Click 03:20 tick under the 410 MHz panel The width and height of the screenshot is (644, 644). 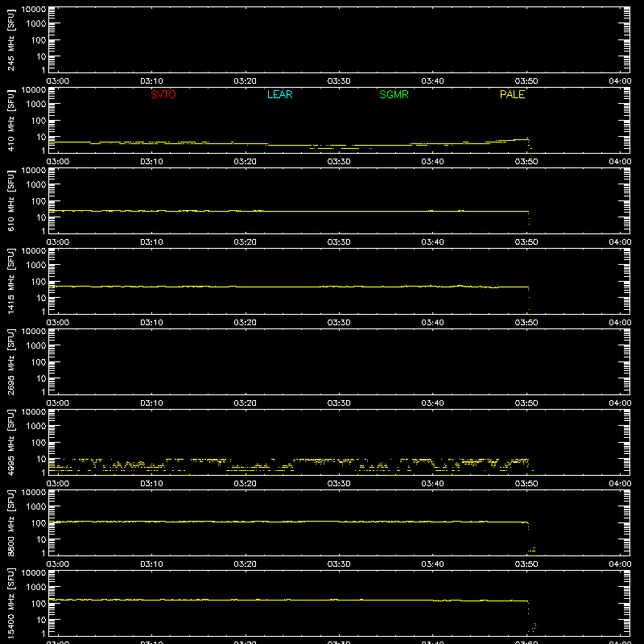pyautogui.click(x=246, y=162)
